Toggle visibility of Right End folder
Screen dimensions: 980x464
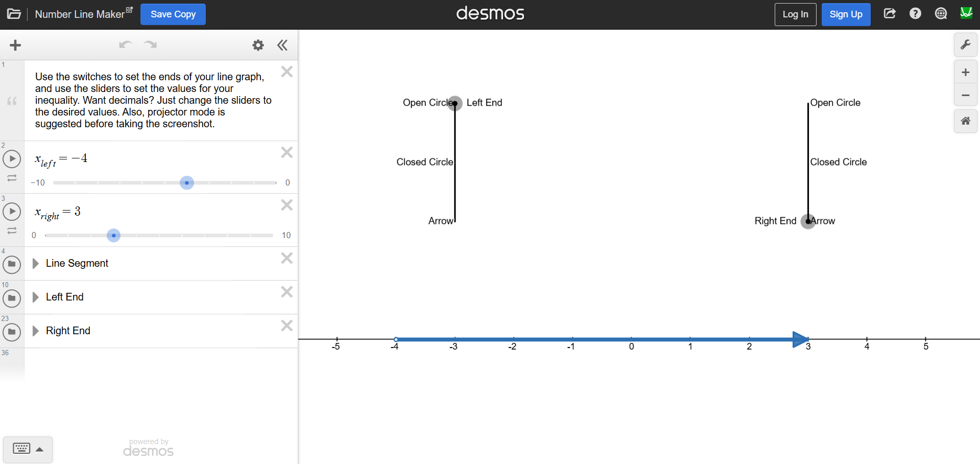tap(12, 332)
